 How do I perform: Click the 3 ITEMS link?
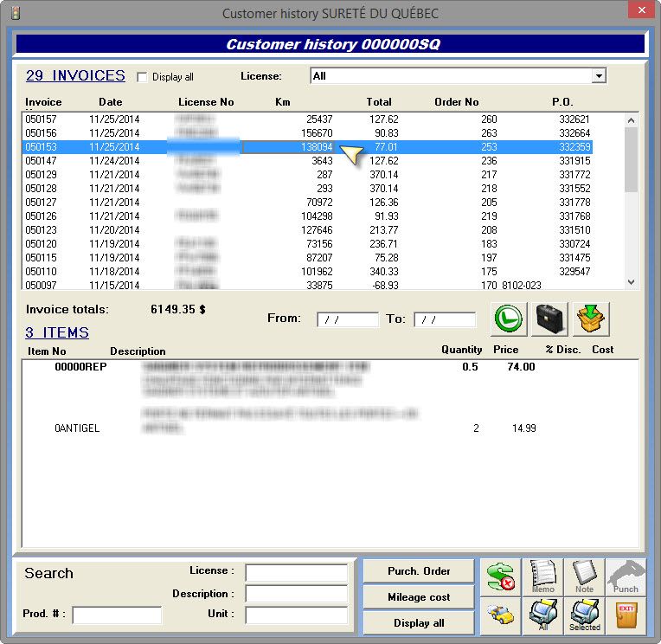(x=57, y=332)
